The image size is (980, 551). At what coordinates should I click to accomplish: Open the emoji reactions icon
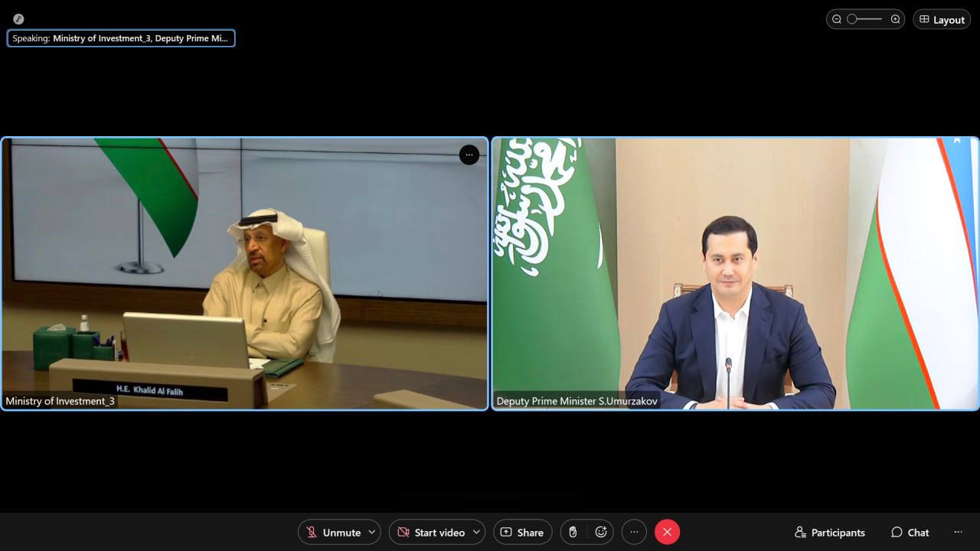601,532
